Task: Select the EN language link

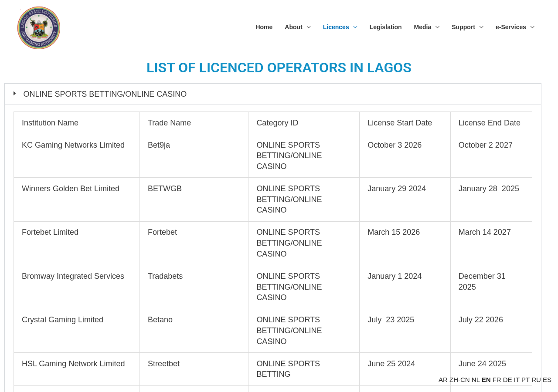Action: (486, 380)
